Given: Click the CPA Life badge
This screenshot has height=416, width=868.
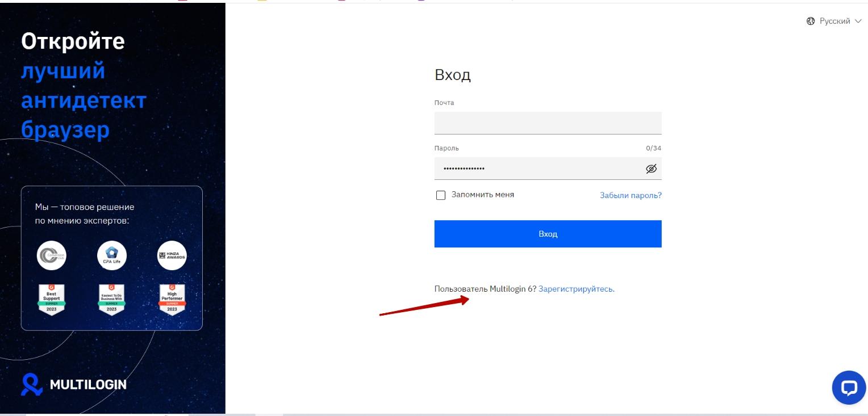Looking at the screenshot, I should [x=112, y=255].
